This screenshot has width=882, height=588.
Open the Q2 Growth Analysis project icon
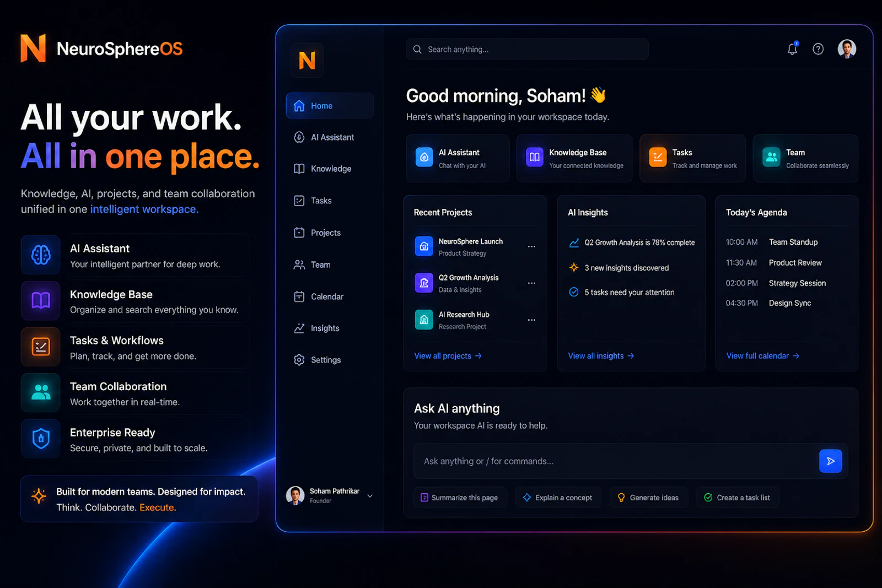[424, 283]
